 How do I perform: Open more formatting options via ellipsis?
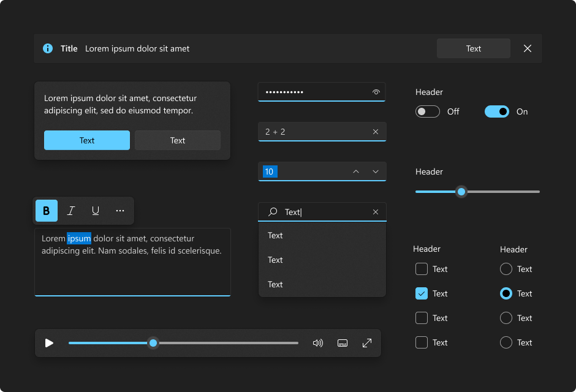coord(119,211)
